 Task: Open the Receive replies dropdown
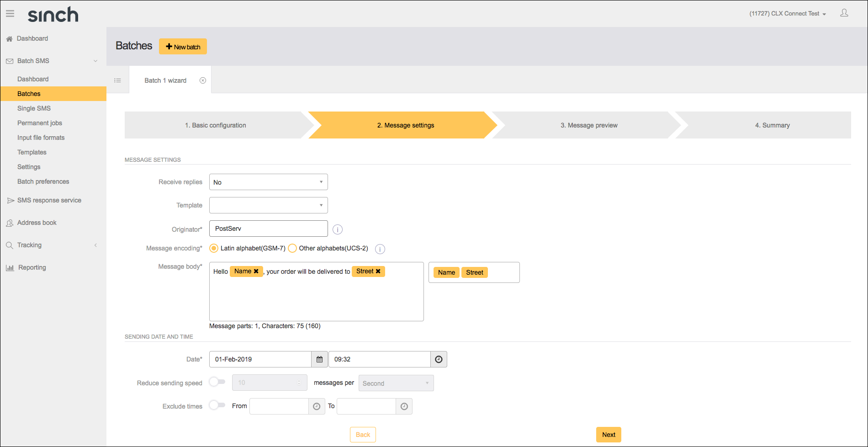pos(268,182)
